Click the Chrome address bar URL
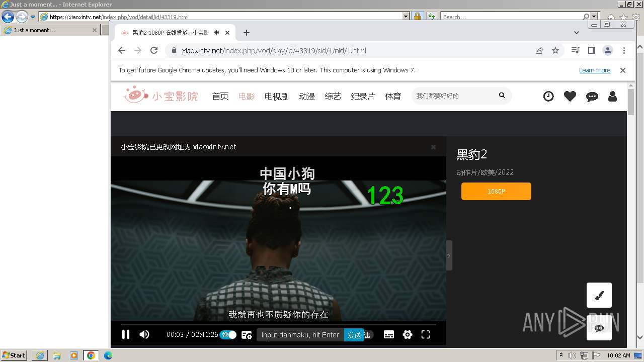This screenshot has height=362, width=644. coord(274,51)
